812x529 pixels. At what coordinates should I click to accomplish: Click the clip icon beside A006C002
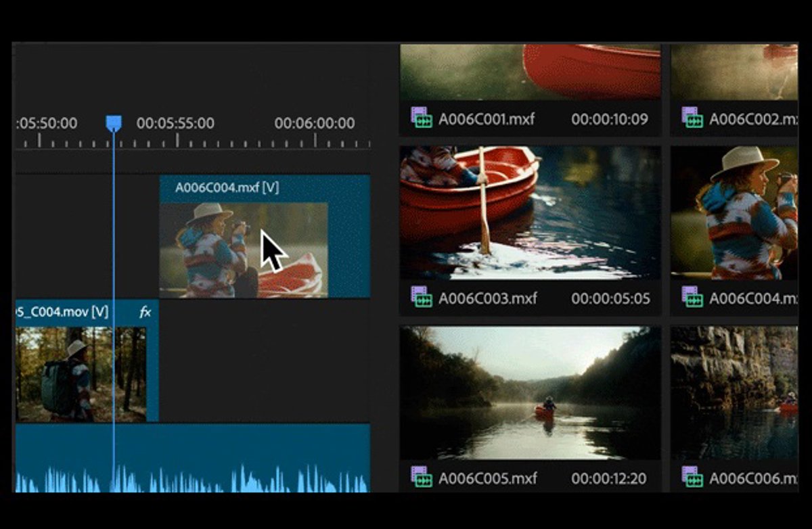click(x=692, y=118)
